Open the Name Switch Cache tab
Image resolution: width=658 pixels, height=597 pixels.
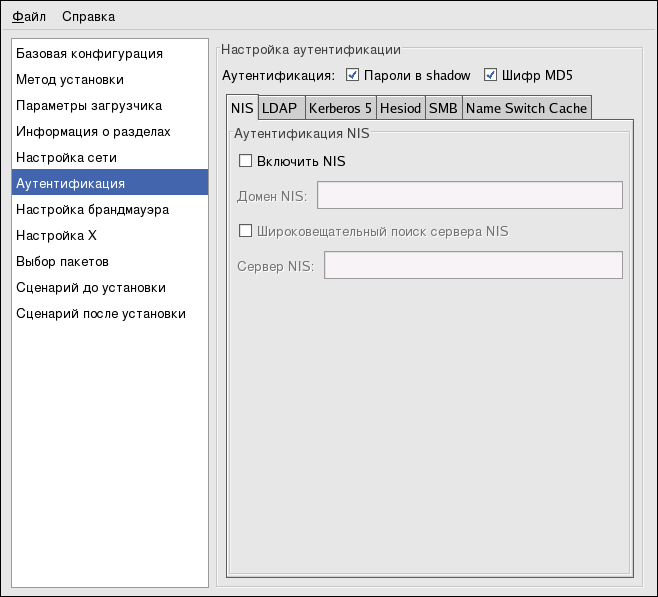coord(526,108)
